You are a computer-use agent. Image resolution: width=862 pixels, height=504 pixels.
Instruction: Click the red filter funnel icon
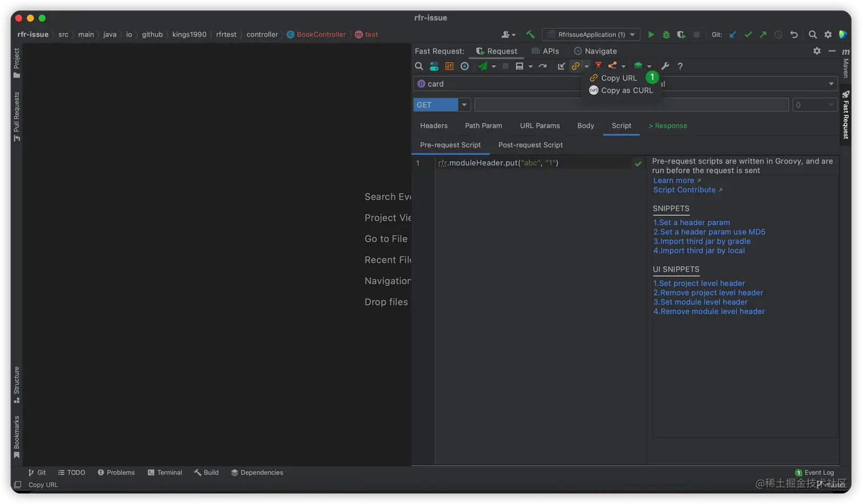tap(598, 66)
